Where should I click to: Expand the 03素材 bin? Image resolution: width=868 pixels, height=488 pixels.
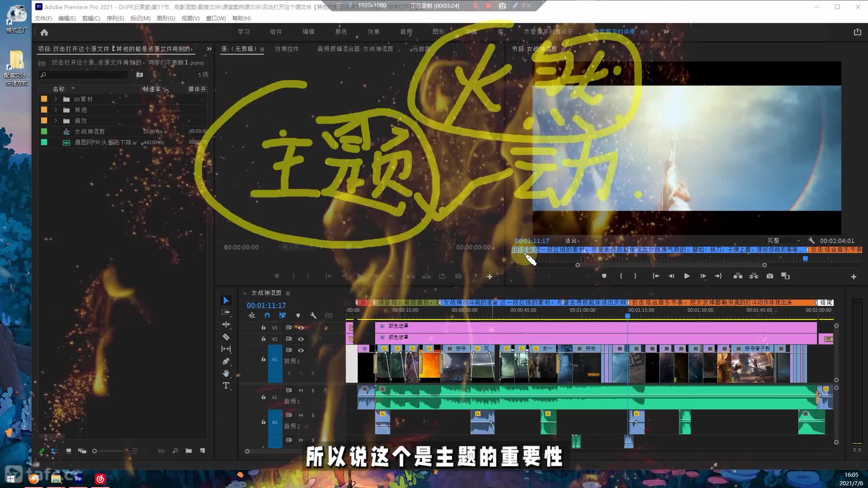point(56,99)
